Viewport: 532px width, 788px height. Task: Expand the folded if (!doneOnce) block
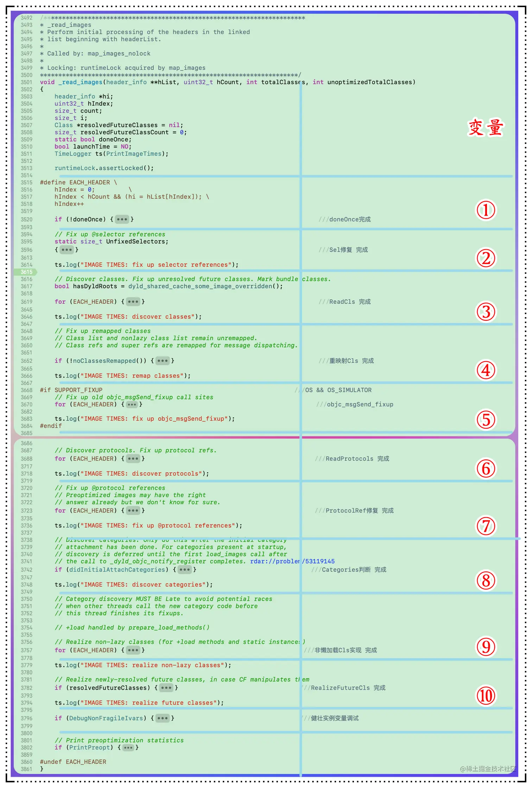coord(122,219)
